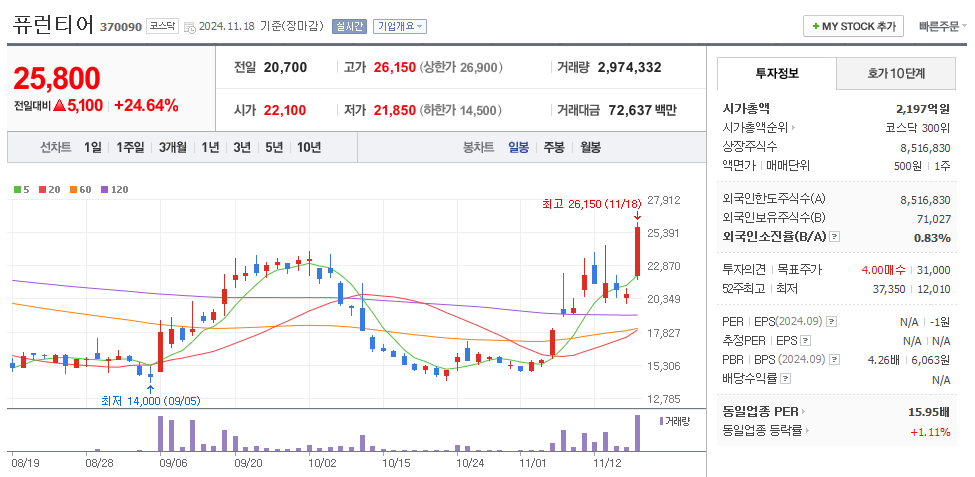
Task: Select 일봉 candlestick chart
Action: coord(518,147)
